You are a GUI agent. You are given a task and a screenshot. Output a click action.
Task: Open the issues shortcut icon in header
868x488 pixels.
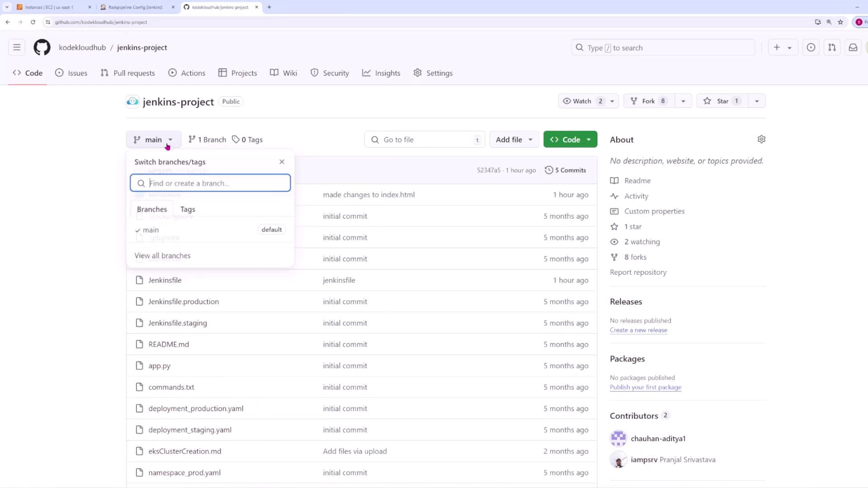click(811, 47)
